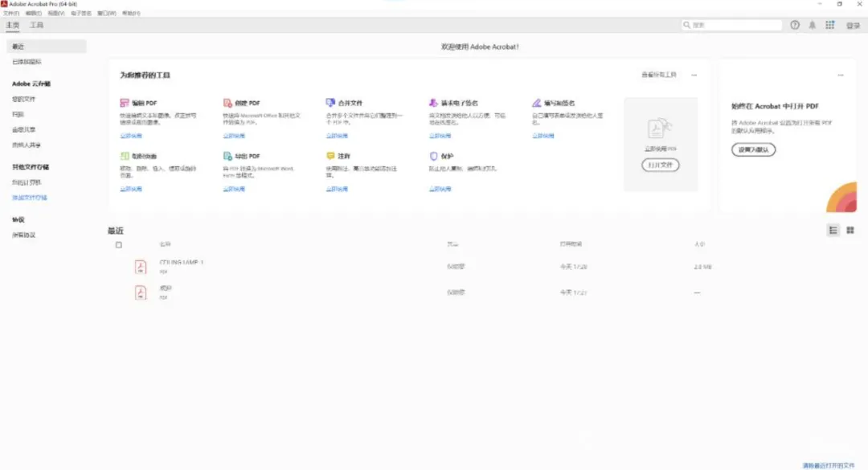Screen dimensions: 868x470
Task: Click 查看所有工具 link
Action: (x=659, y=75)
